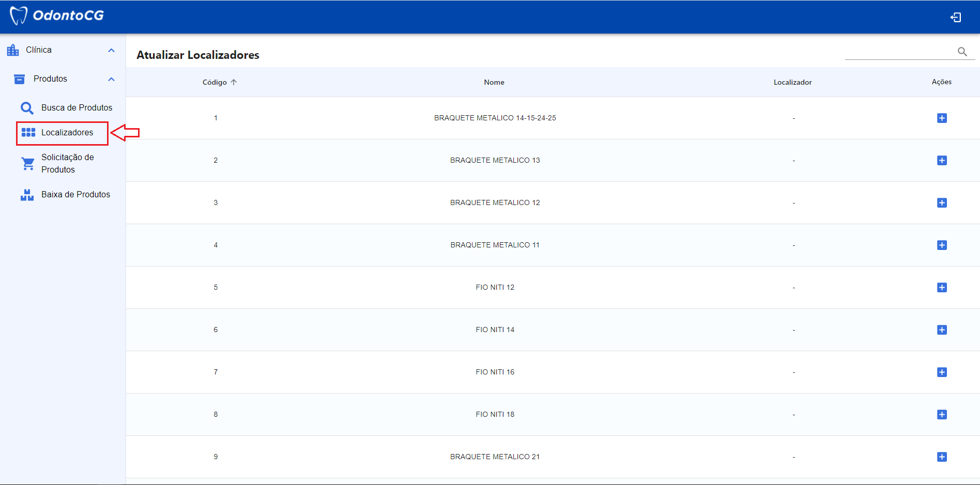Click the Nome column header
This screenshot has width=980, height=485.
tap(494, 82)
